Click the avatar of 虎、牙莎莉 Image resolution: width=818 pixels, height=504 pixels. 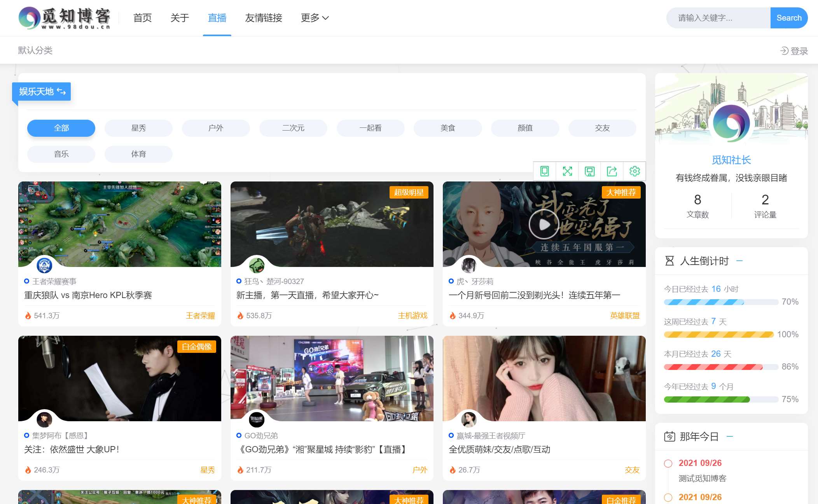pyautogui.click(x=469, y=265)
